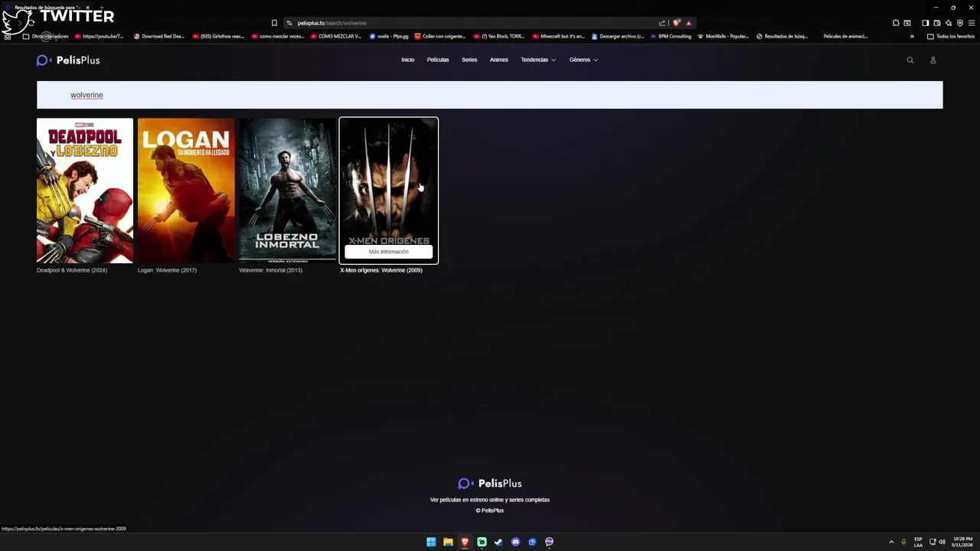
Task: Open site settings icon in address bar
Action: tap(289, 23)
